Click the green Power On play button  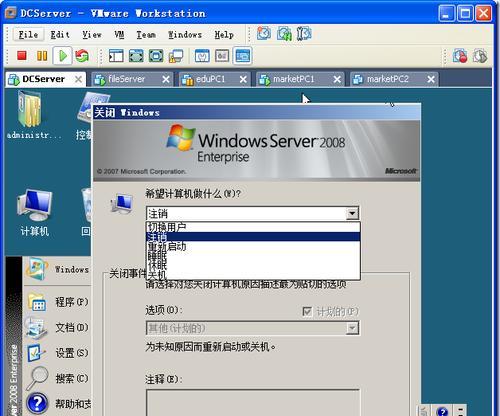pyautogui.click(x=63, y=56)
